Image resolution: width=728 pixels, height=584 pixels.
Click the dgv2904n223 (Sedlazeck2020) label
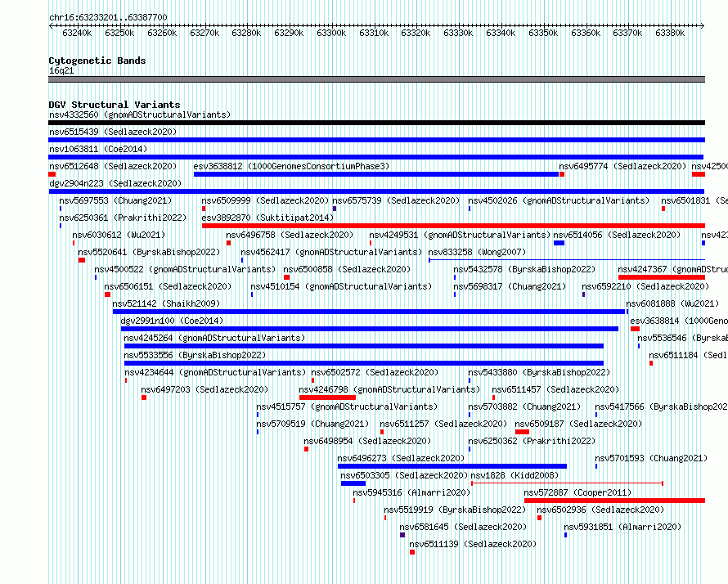point(115,183)
